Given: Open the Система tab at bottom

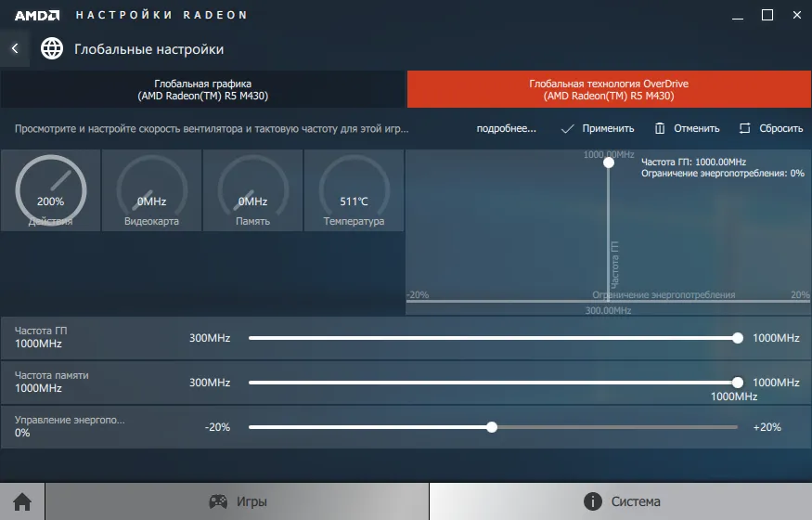Looking at the screenshot, I should 621,501.
